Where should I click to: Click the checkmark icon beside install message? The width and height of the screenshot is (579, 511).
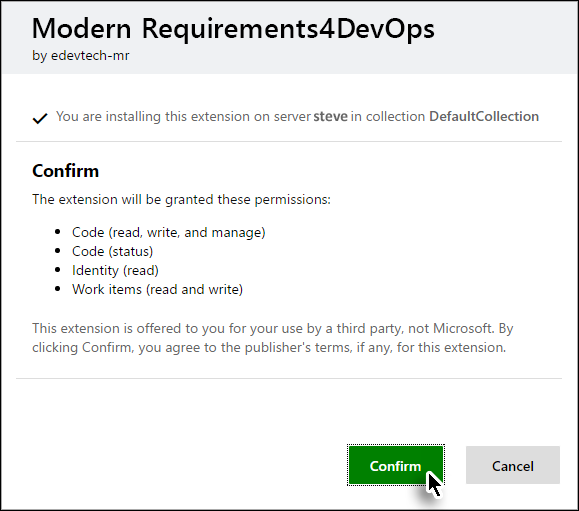pyautogui.click(x=40, y=118)
